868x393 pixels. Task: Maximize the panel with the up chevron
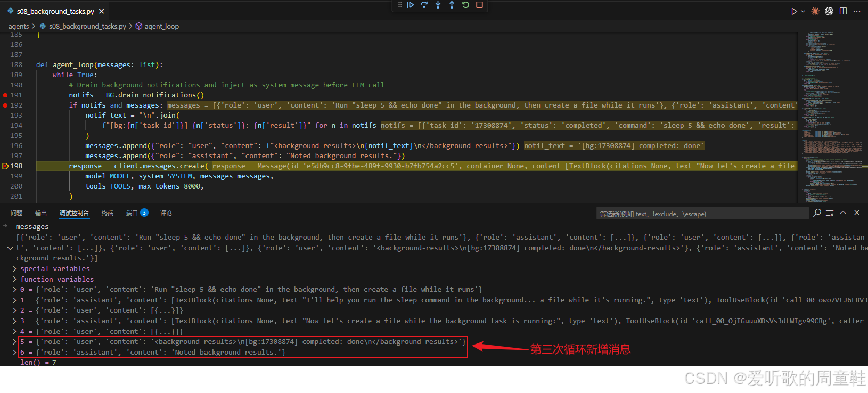[x=843, y=212]
